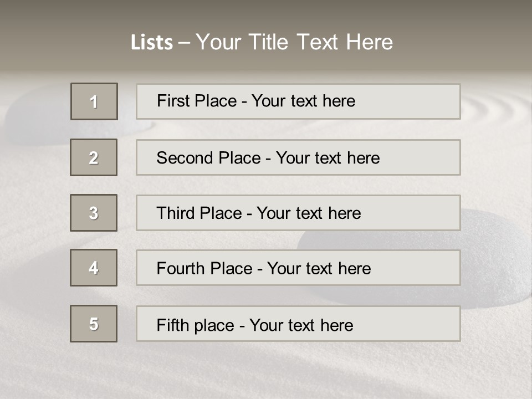Click the number 5 box
This screenshot has width=532, height=399.
click(94, 324)
